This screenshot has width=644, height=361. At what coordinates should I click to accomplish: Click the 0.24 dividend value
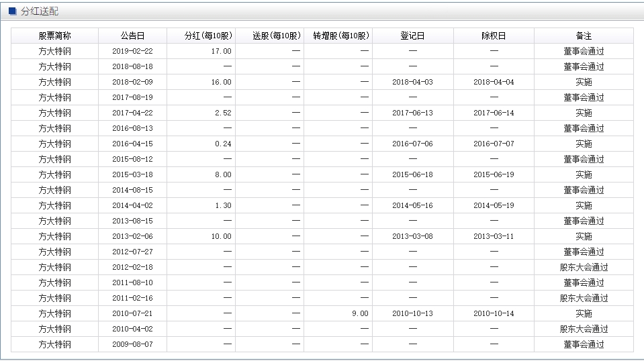click(x=223, y=144)
